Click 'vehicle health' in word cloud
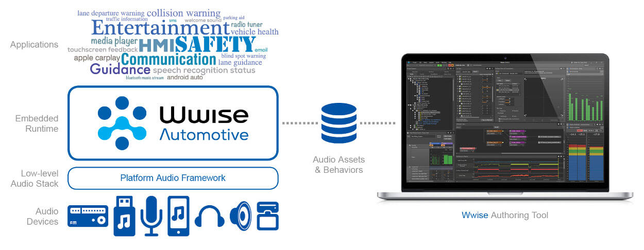The height and width of the screenshot is (250, 644). (255, 32)
